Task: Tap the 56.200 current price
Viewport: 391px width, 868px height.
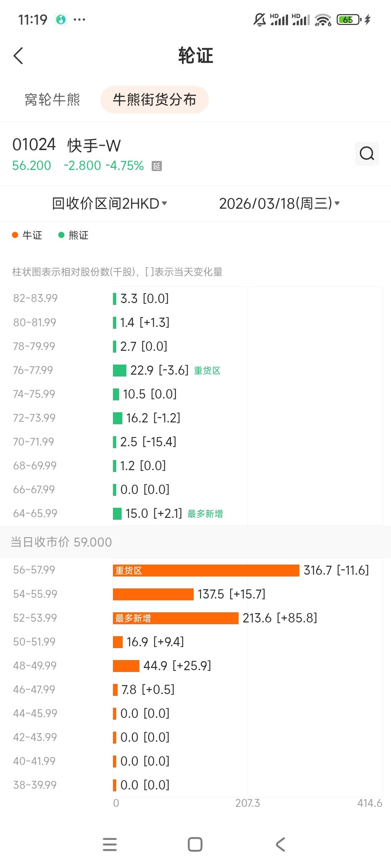Action: pyautogui.click(x=32, y=166)
